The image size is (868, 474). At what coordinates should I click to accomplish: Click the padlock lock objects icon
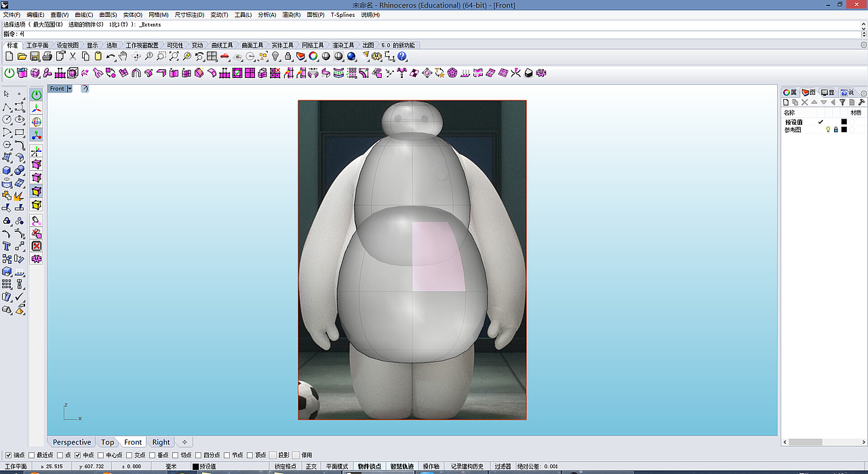[x=288, y=56]
